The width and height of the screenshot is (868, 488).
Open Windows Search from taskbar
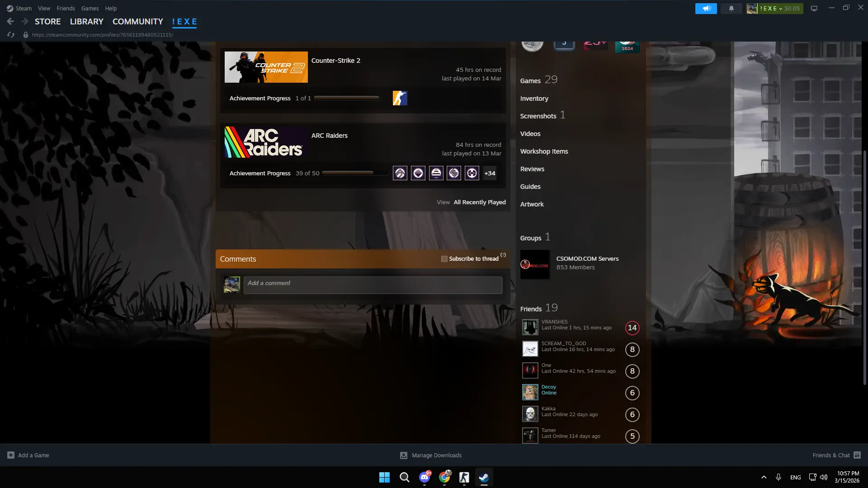click(405, 477)
